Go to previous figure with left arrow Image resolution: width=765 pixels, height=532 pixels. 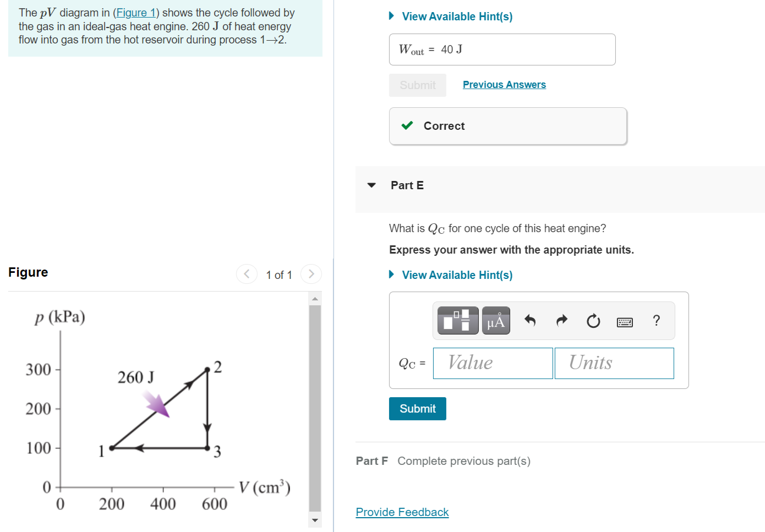[x=246, y=273]
